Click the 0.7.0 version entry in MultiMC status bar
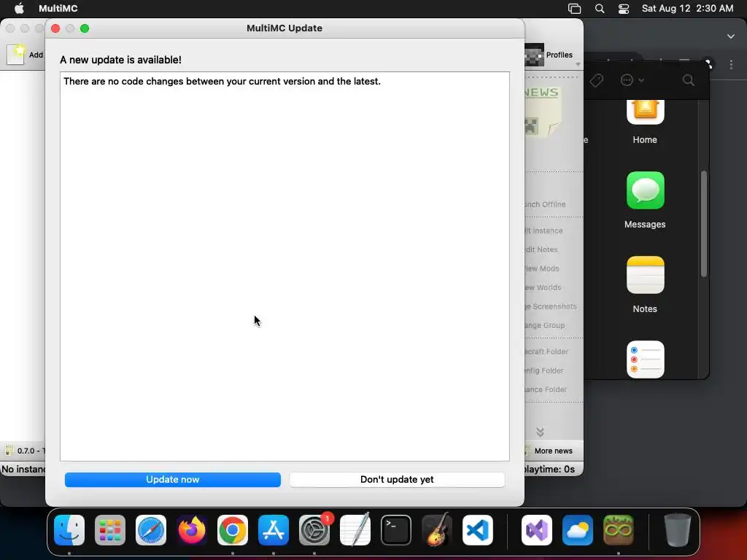 (x=25, y=451)
